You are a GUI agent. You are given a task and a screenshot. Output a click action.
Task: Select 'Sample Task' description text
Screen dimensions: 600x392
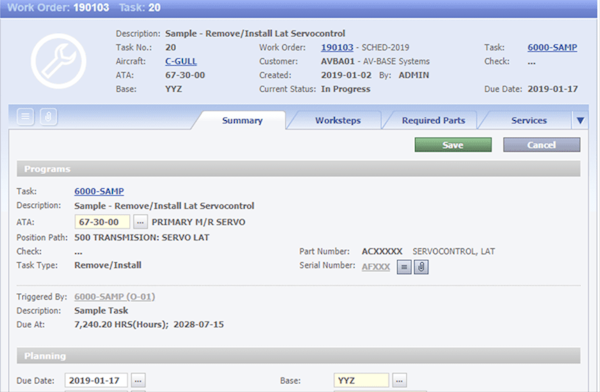pyautogui.click(x=101, y=310)
